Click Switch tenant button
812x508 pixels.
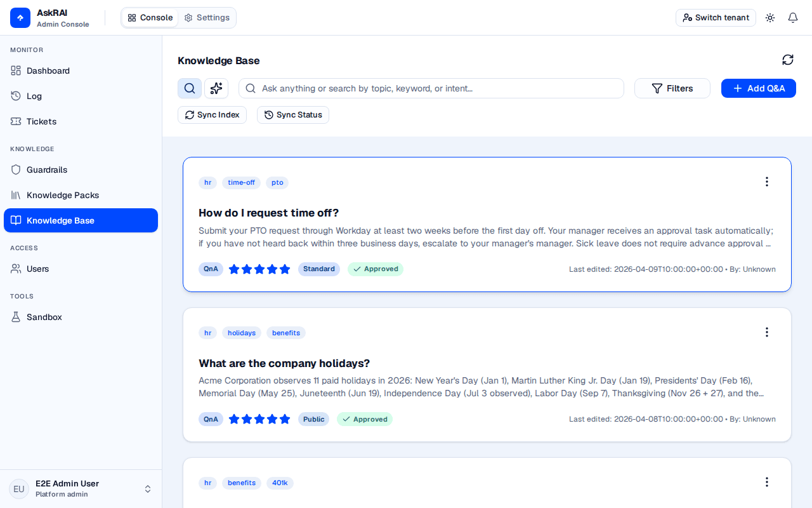[x=716, y=18]
